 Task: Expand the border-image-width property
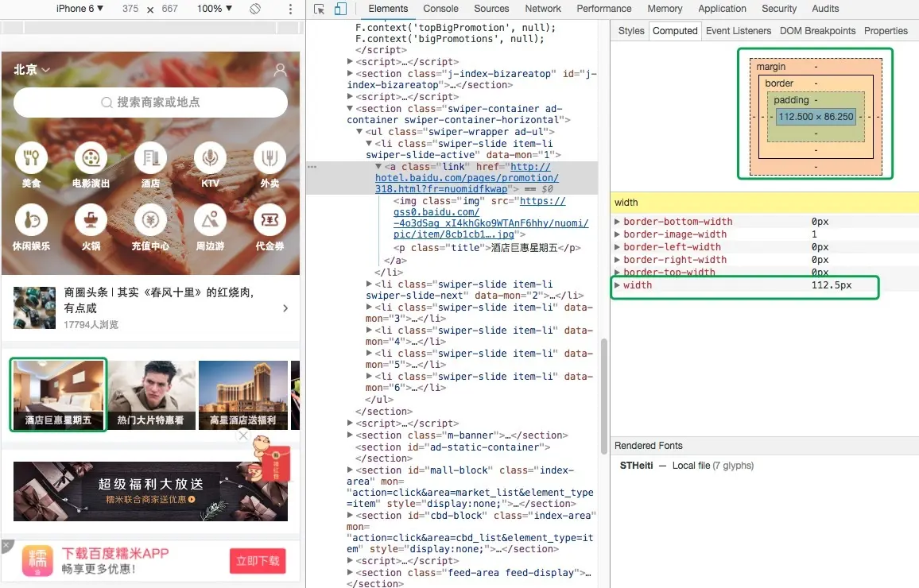tap(617, 234)
